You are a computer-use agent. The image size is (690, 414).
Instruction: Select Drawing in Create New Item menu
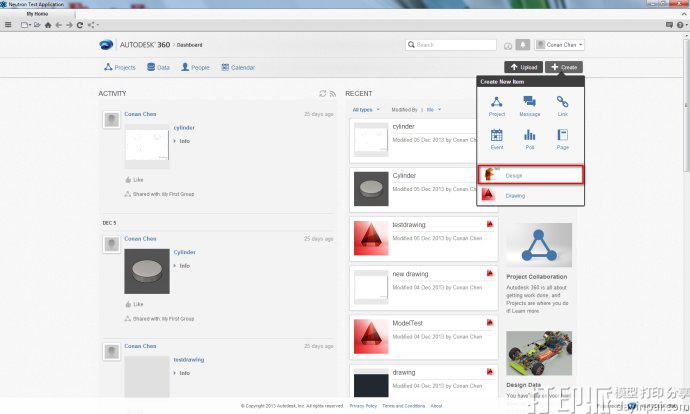click(531, 195)
